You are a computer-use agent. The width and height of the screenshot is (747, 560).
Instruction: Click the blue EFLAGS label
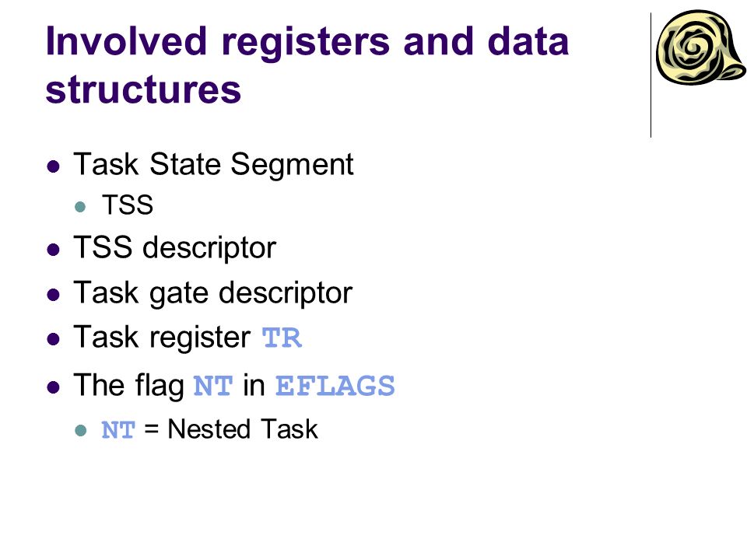pos(335,386)
